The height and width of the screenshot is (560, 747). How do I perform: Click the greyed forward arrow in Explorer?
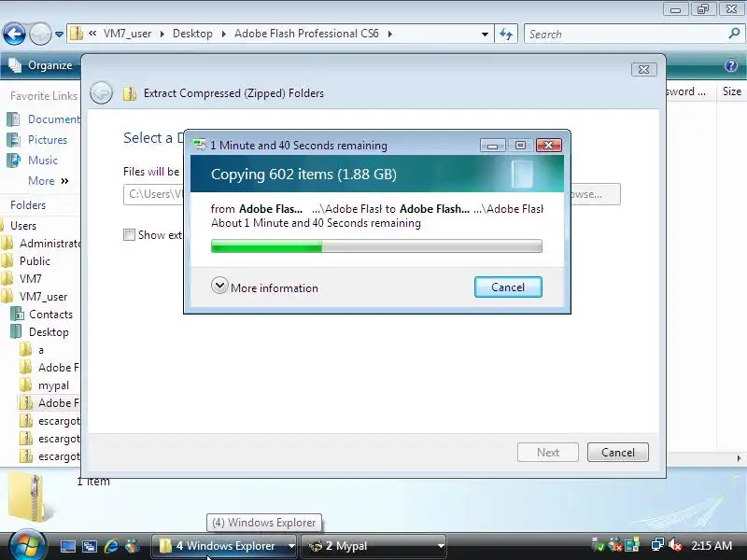tap(40, 34)
